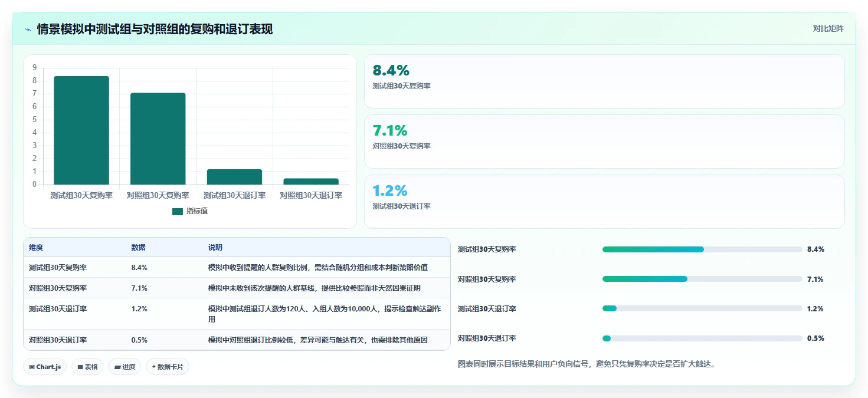Click the description starting 模拟中未收到该次提醒的人群基线
Viewport: 868px width, 398px height.
tap(315, 288)
